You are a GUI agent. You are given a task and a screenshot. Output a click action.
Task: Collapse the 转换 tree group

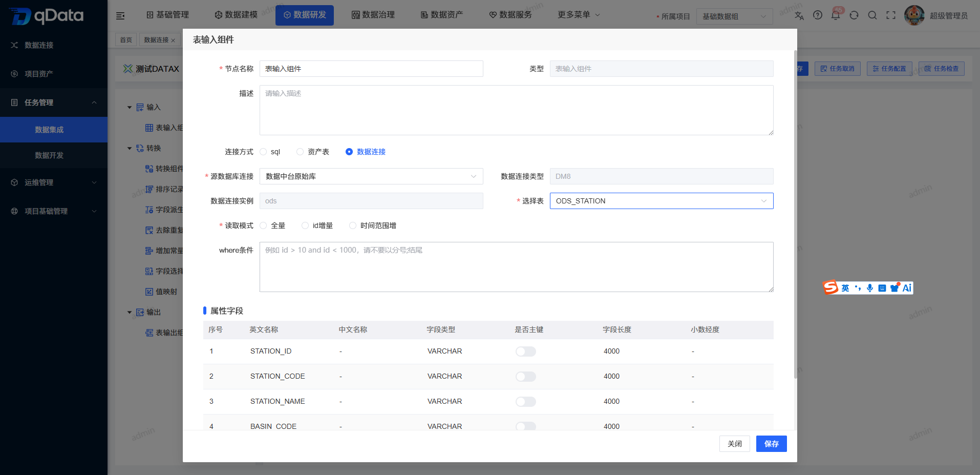[130, 149]
